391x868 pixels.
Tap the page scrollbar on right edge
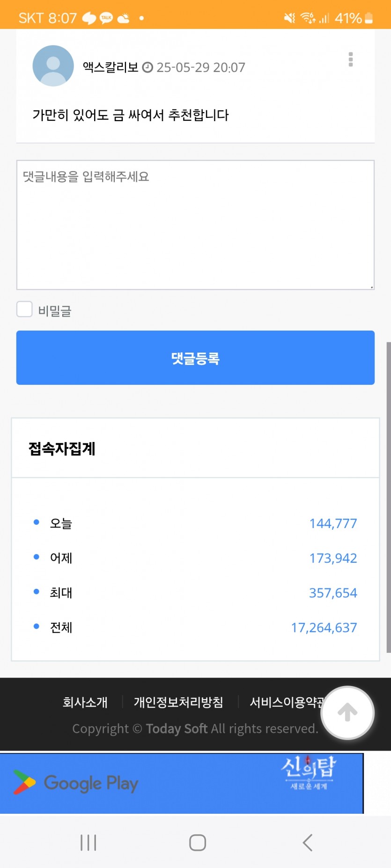[x=388, y=497]
